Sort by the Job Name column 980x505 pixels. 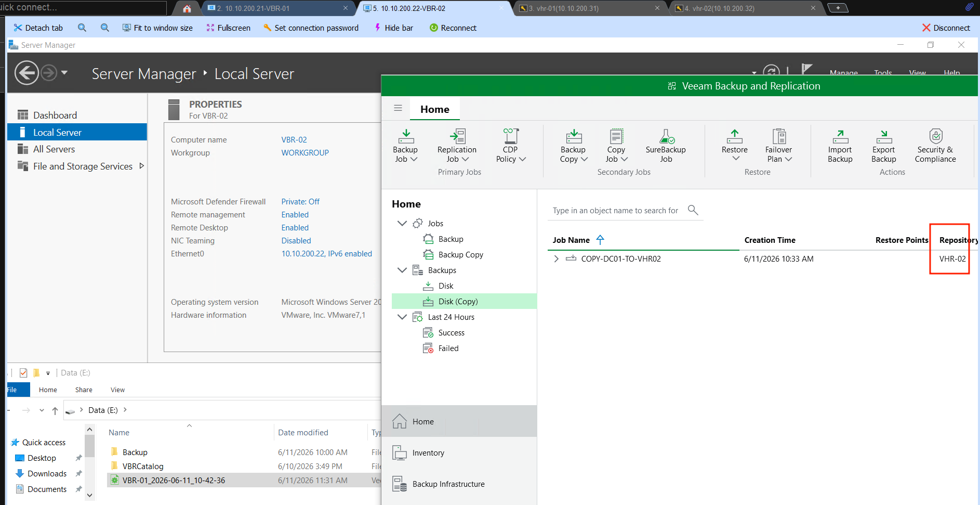[x=571, y=240]
